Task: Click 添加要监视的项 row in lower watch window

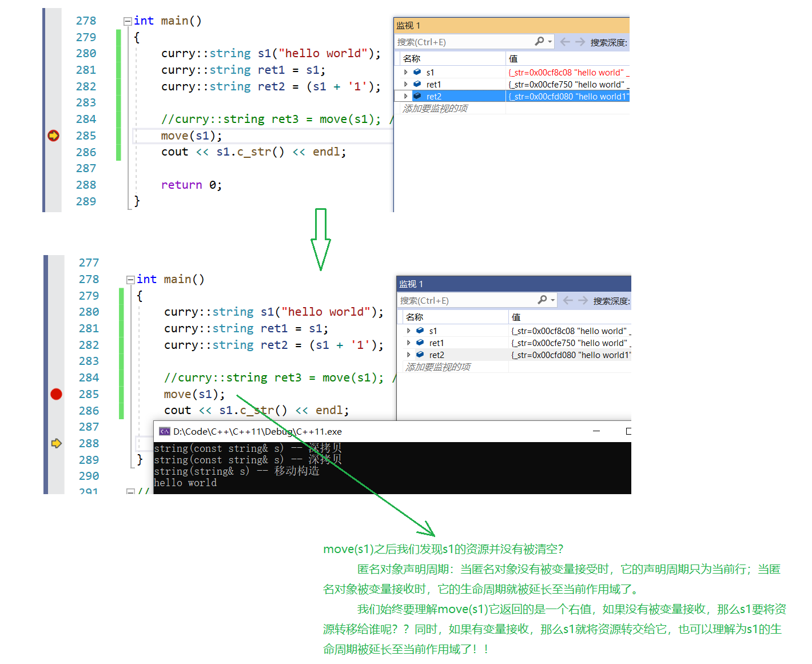Action: point(438,367)
